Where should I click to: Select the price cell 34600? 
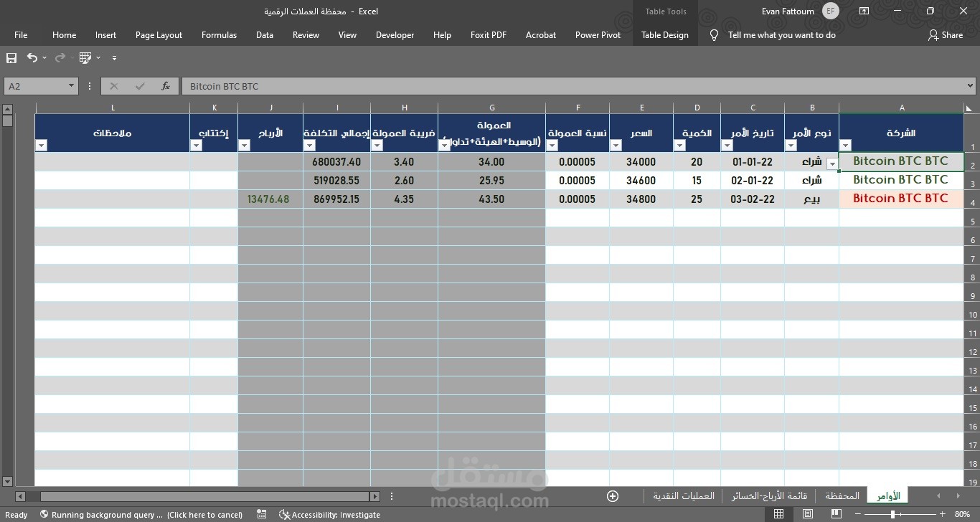(641, 181)
